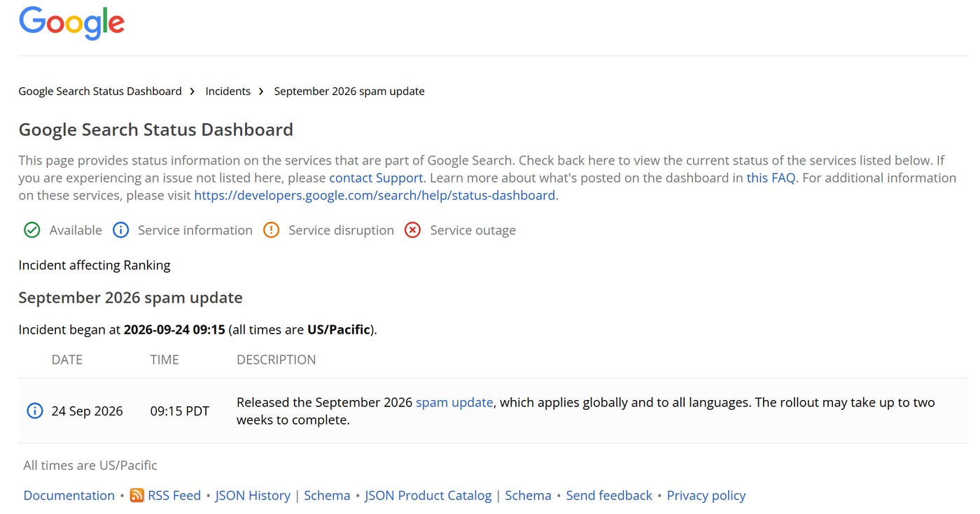Click the orange Service disruption icon
The height and width of the screenshot is (514, 980).
272,230
